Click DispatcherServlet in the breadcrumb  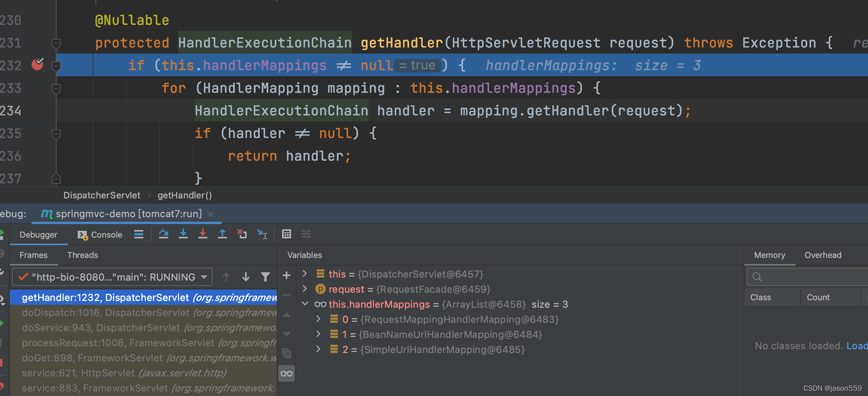[x=102, y=195]
